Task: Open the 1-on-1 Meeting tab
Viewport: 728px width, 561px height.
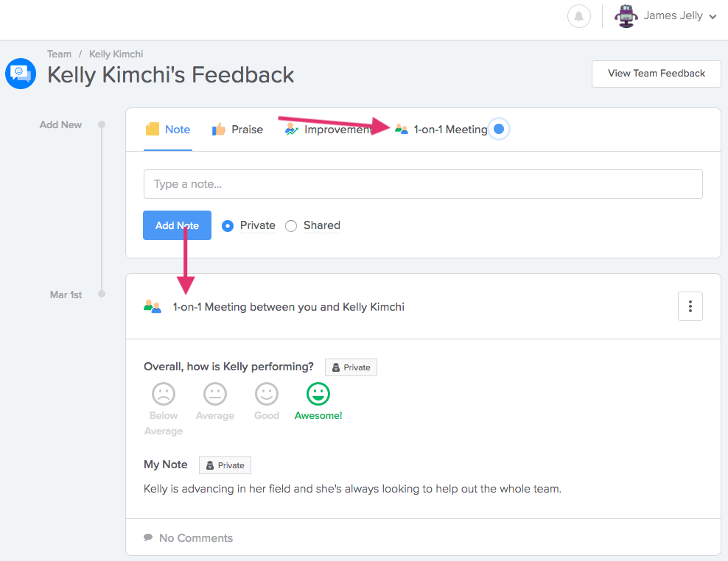Action: [441, 130]
